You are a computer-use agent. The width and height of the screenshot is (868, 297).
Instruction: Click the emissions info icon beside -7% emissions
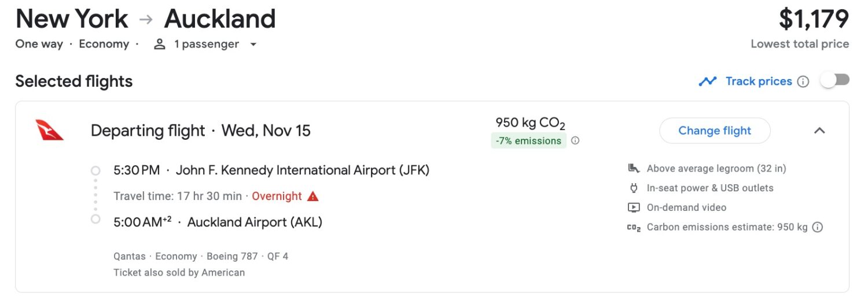click(575, 140)
